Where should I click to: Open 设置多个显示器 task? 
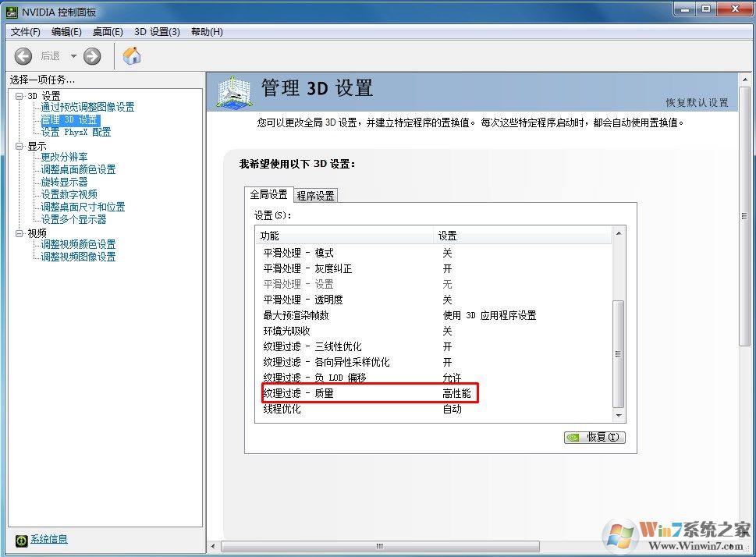pyautogui.click(x=73, y=219)
